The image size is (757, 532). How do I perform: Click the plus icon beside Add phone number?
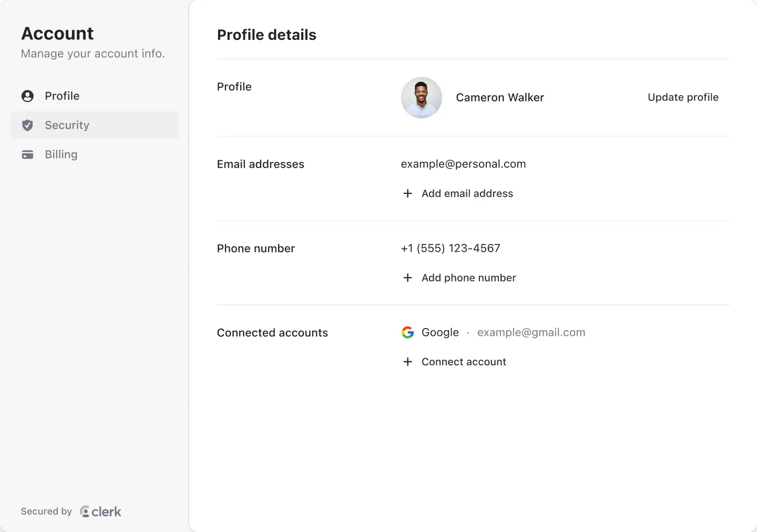coord(407,278)
